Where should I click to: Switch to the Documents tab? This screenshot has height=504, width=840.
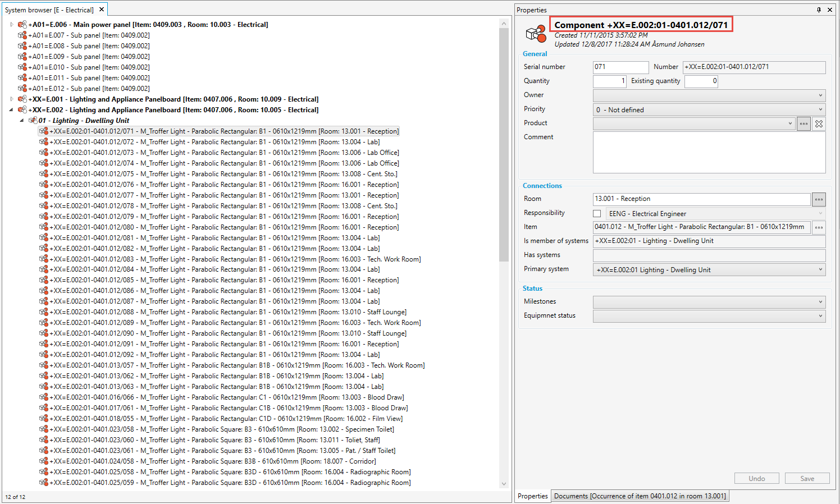coord(640,496)
